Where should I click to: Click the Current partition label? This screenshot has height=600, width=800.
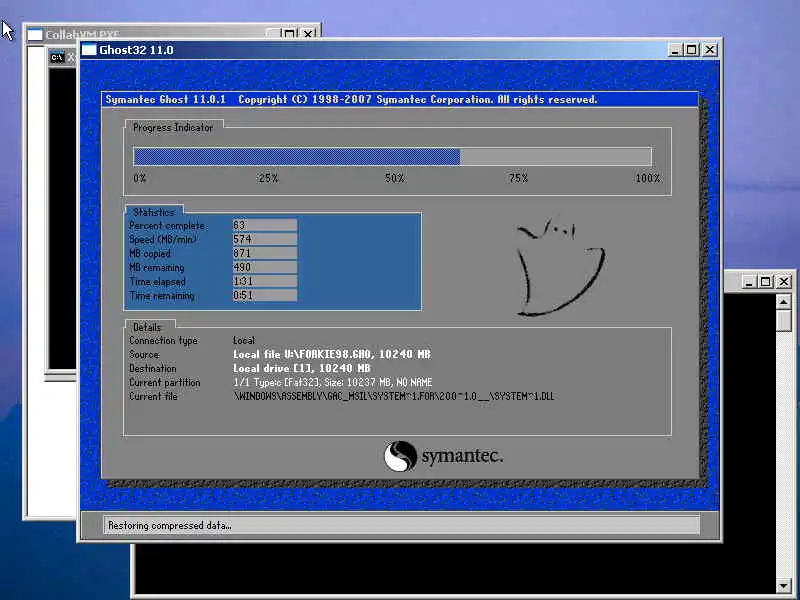164,382
